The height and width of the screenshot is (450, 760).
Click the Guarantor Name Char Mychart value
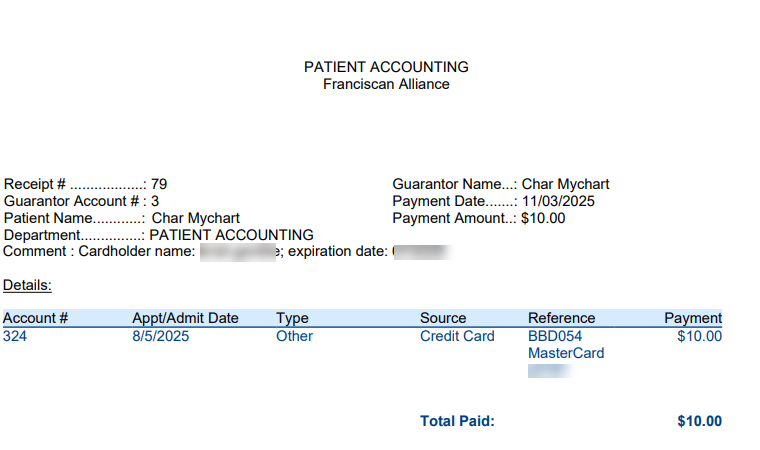(x=565, y=184)
